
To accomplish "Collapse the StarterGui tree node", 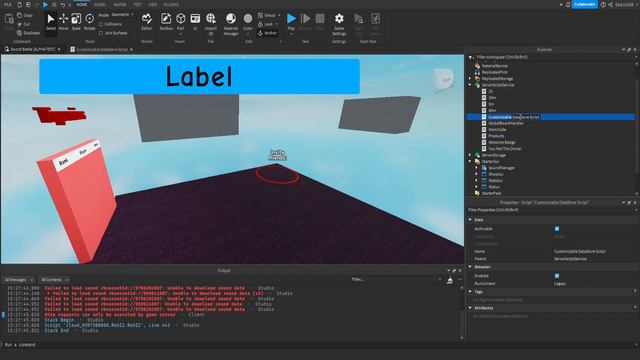I will pyautogui.click(x=470, y=162).
